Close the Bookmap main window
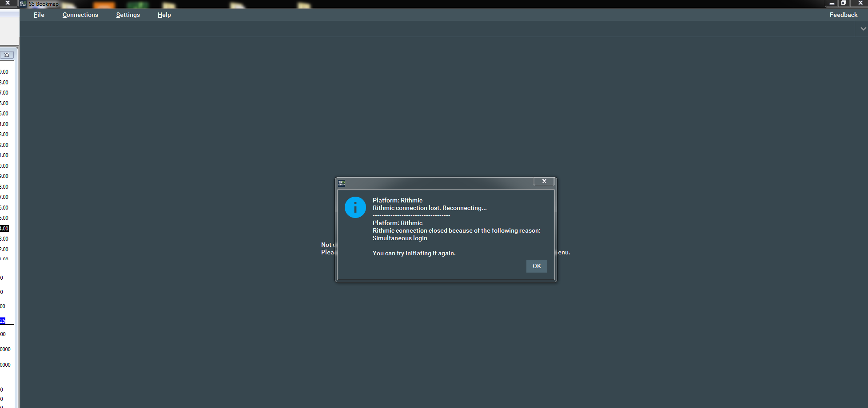Screen dimensions: 868x408 pyautogui.click(x=860, y=3)
